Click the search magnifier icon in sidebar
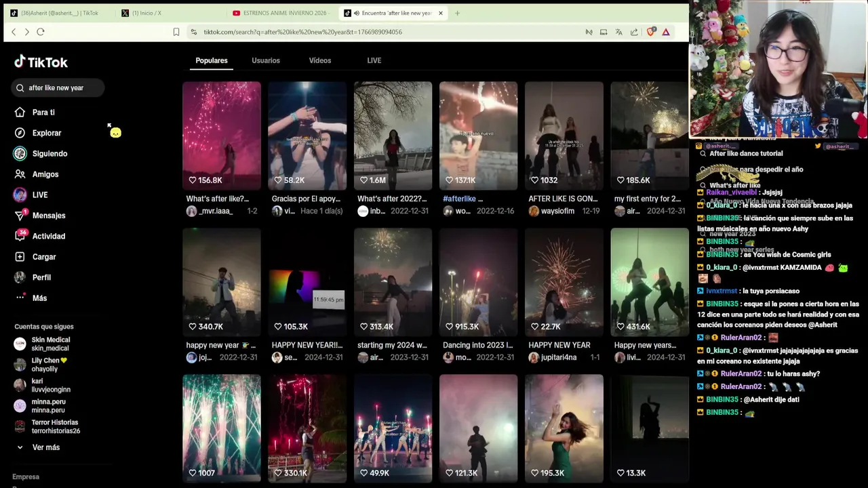 coord(20,88)
